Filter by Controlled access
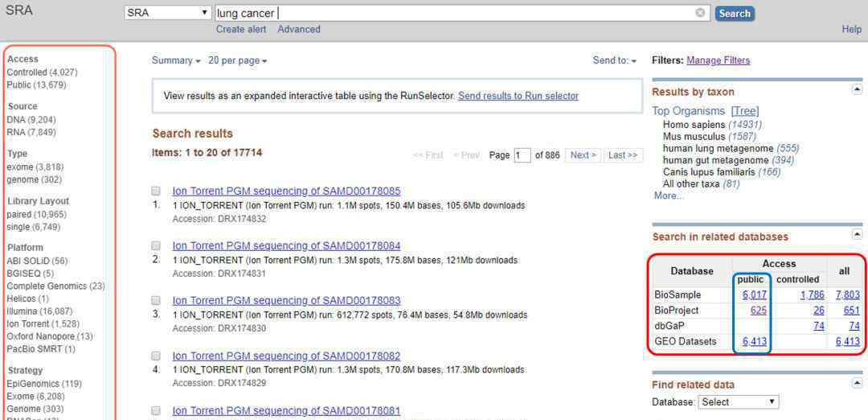 point(42,72)
